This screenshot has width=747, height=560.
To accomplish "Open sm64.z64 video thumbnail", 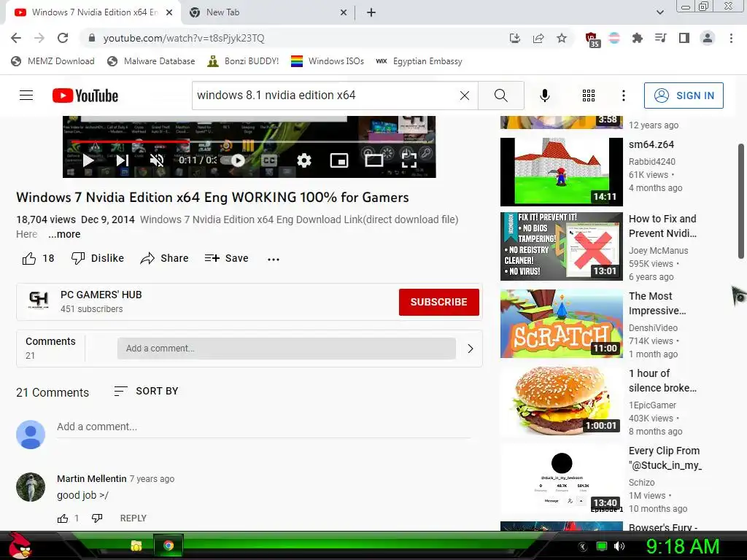I will tap(561, 172).
